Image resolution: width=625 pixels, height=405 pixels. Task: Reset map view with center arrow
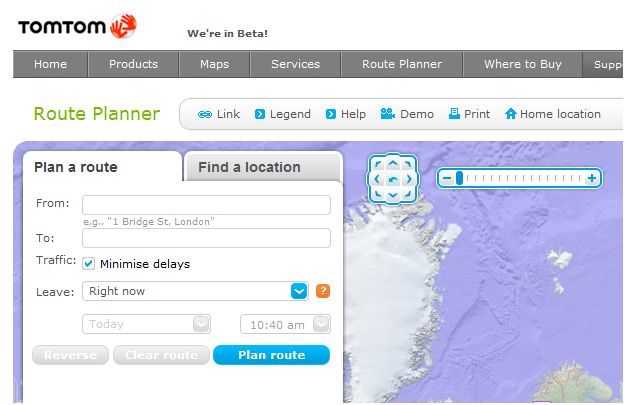[x=393, y=180]
